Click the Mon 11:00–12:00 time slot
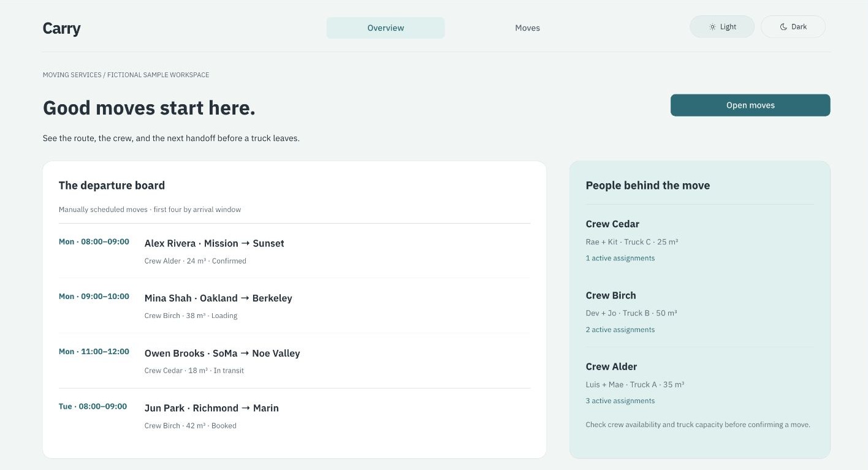 point(94,352)
